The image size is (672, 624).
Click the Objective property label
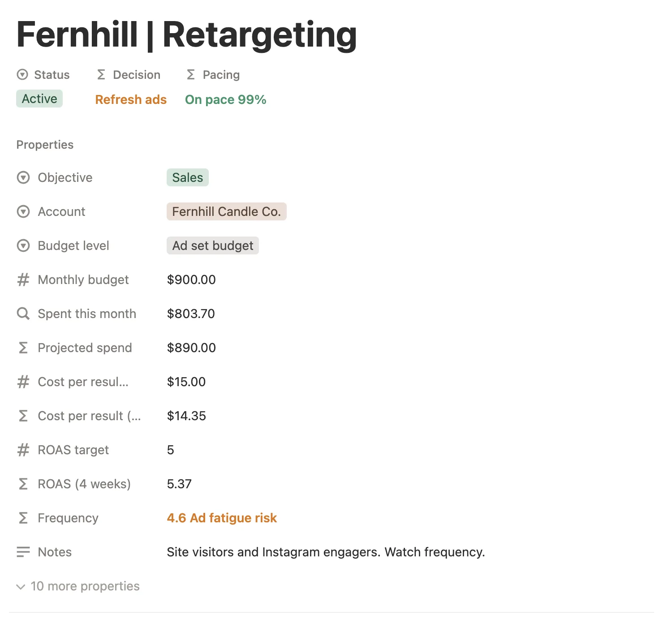(65, 178)
